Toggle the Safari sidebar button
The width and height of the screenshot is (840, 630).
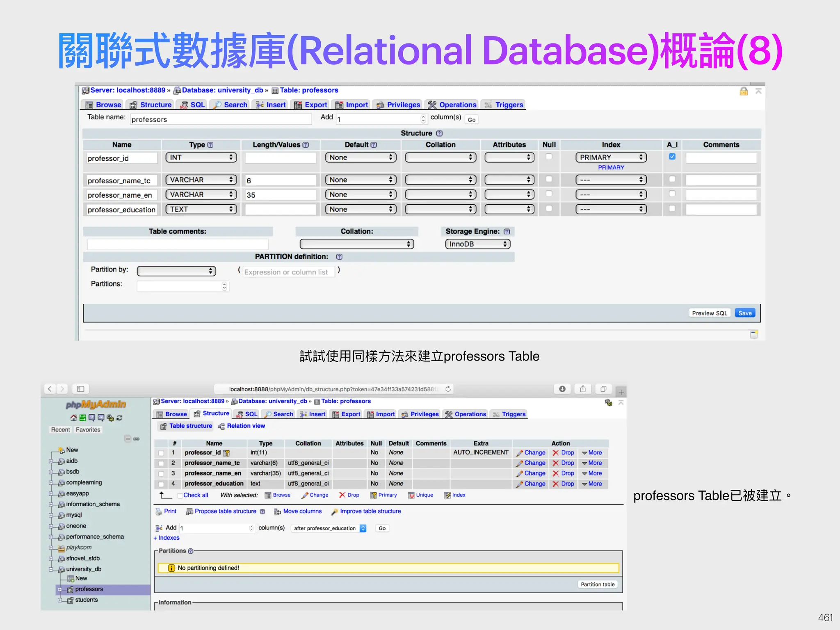[81, 388]
